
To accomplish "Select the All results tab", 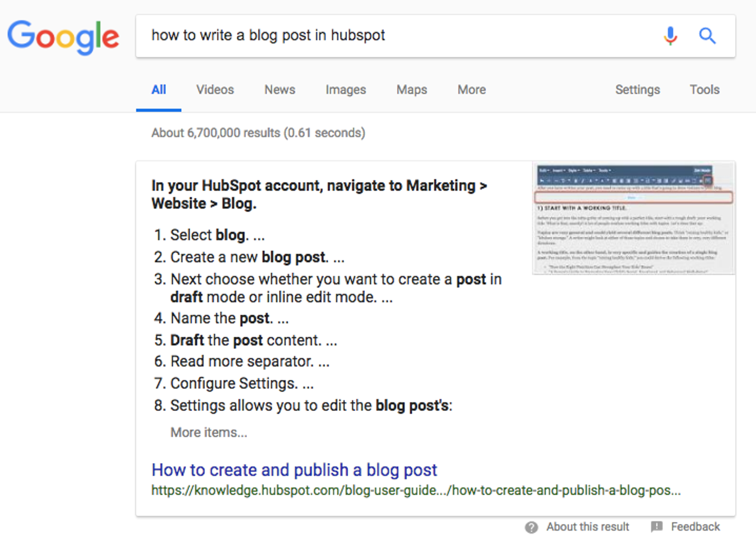I will (159, 90).
